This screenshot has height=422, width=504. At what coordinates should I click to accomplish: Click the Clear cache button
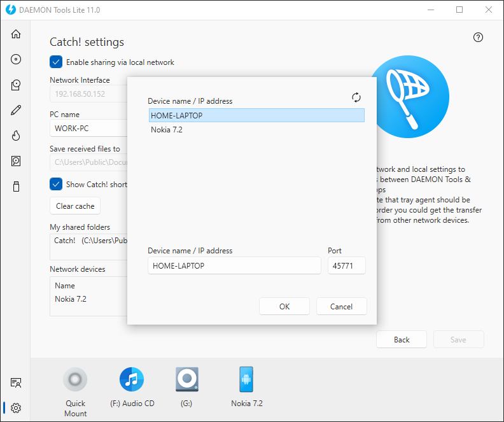[75, 206]
